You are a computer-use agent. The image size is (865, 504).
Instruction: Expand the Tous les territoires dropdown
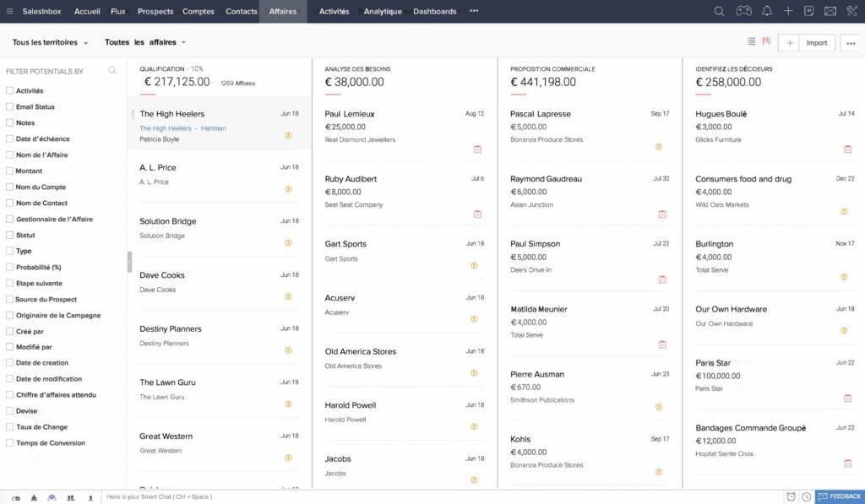pos(51,42)
